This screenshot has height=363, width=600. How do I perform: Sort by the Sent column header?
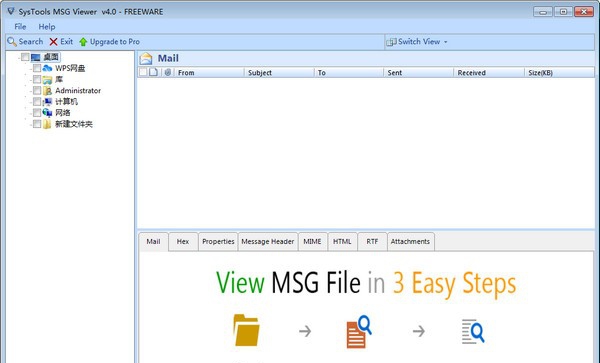[419, 72]
